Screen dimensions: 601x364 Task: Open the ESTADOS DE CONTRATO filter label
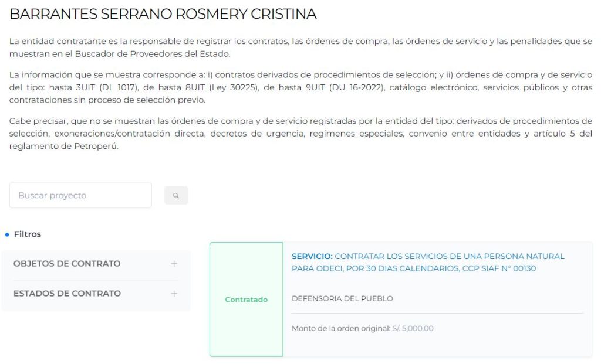pyautogui.click(x=67, y=294)
